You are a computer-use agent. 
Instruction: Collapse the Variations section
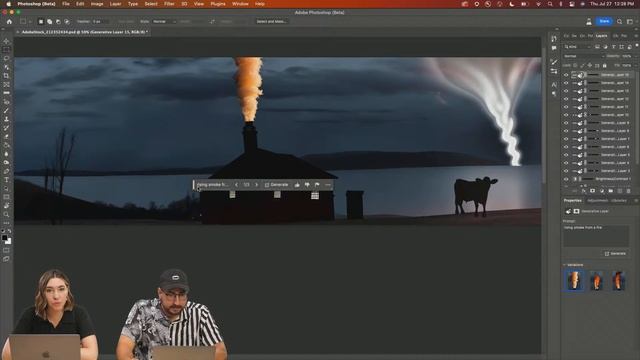565,265
